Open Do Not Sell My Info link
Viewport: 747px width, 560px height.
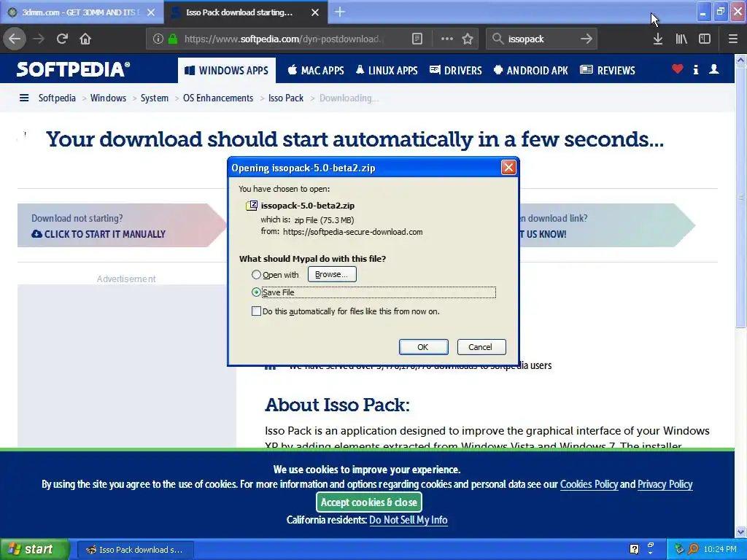409,520
